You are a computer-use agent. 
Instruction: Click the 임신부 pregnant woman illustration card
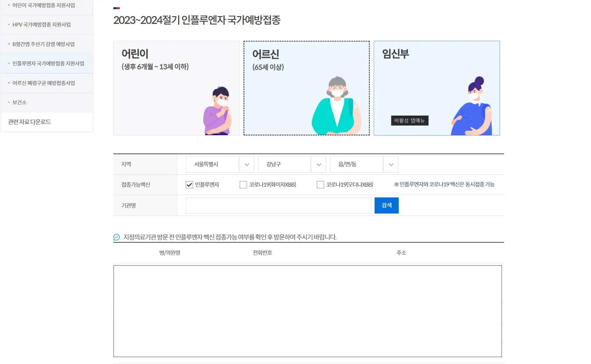[x=437, y=88]
